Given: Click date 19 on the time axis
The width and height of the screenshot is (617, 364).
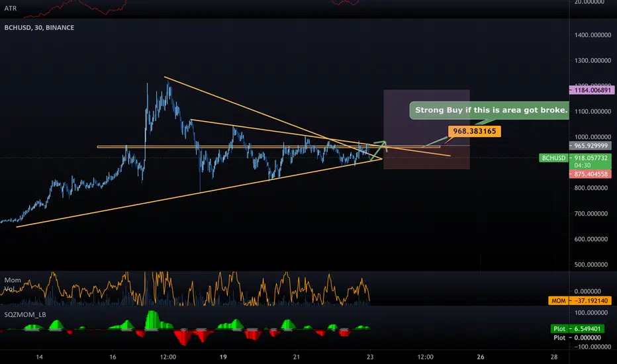Looking at the screenshot, I should 223,357.
